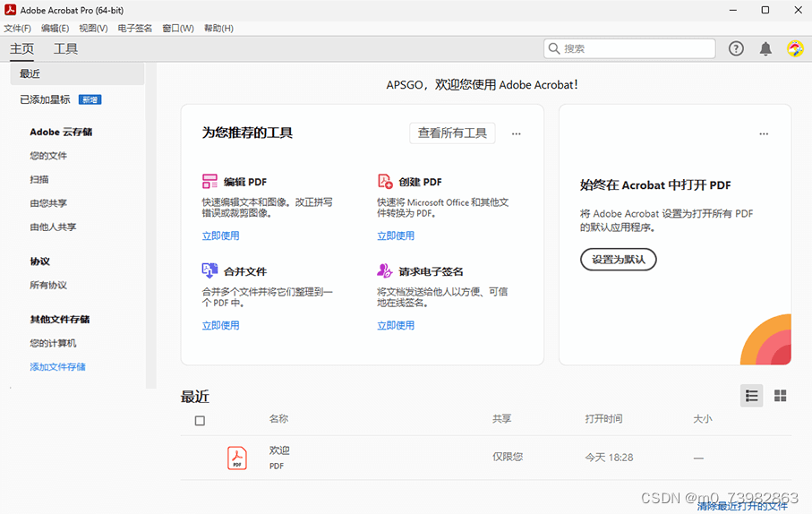Viewport: 812px width, 514px height.
Task: Open 由他人共享 in the sidebar
Action: click(53, 227)
